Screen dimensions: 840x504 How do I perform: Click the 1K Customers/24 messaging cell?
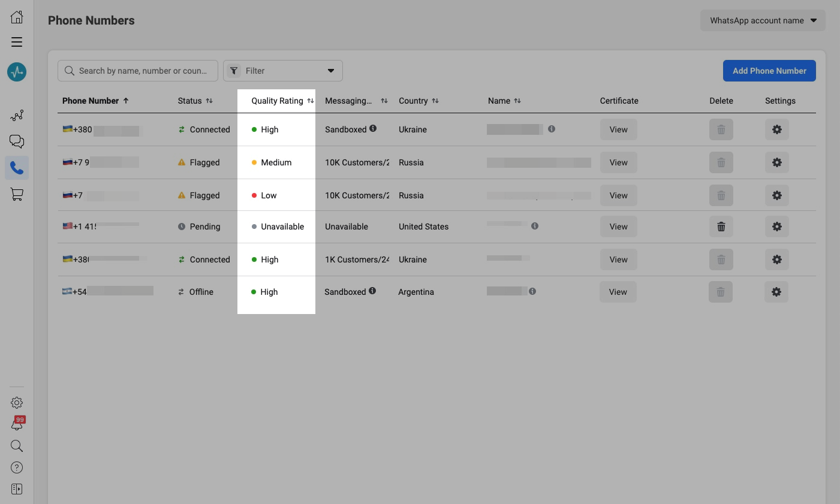pos(357,259)
